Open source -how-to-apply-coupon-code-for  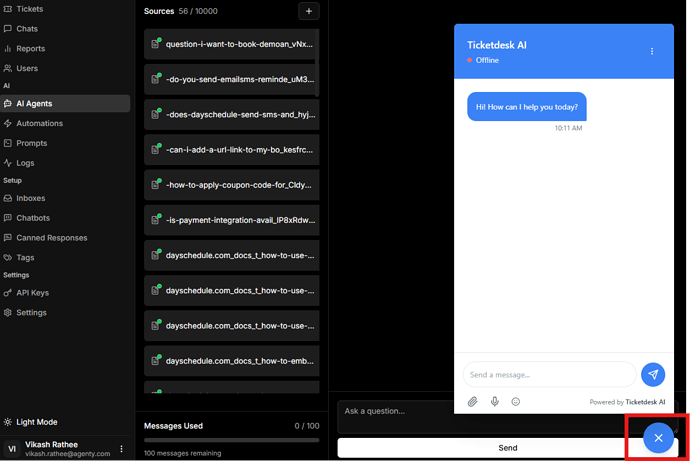231,185
